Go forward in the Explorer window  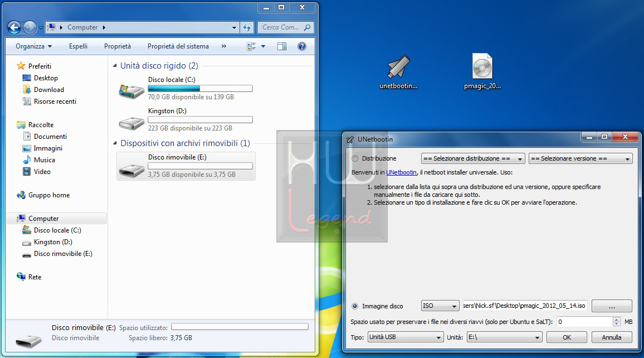30,27
